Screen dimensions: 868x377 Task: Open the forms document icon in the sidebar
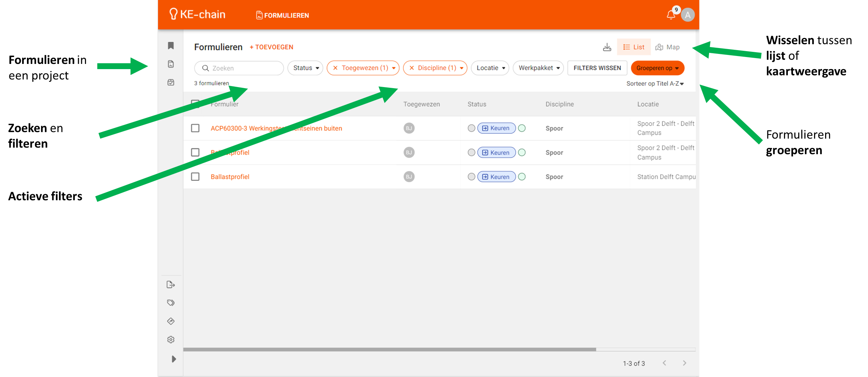[x=171, y=64]
